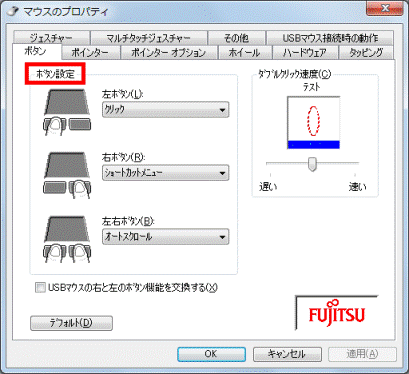The height and width of the screenshot is (374, 409).
Task: Switch to the ジェスチャー tab
Action: point(52,38)
